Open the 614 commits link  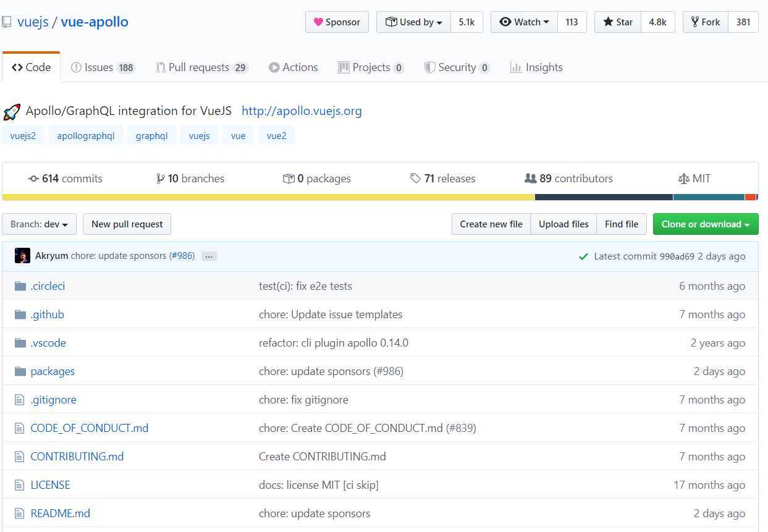(x=65, y=179)
